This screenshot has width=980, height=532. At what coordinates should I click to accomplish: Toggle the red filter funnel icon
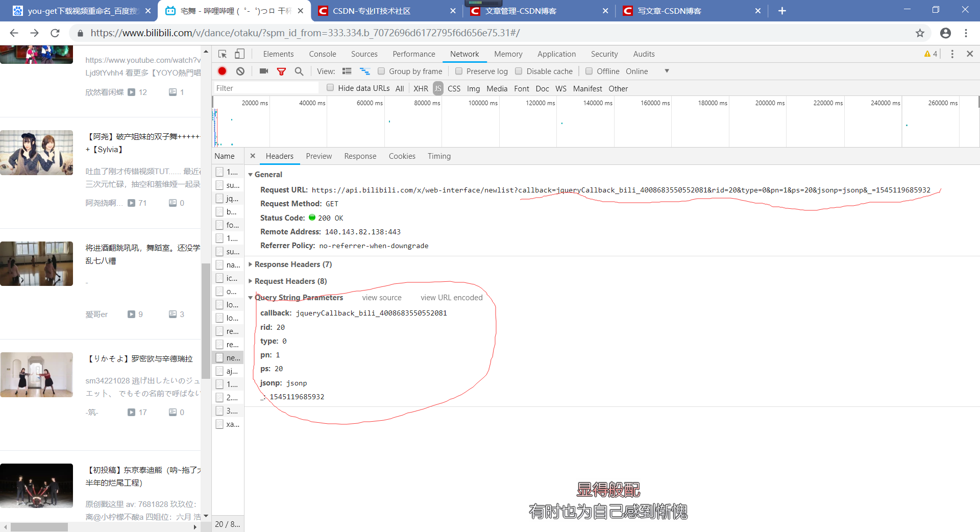point(281,71)
